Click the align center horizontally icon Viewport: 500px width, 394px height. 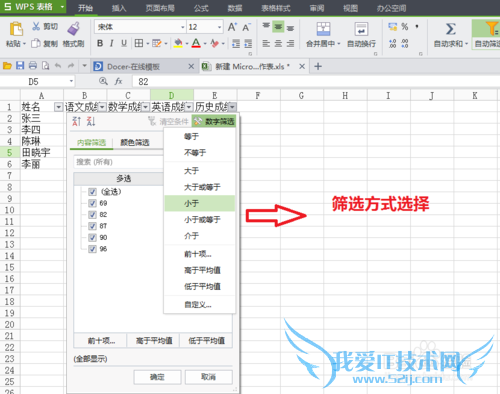[x=278, y=43]
